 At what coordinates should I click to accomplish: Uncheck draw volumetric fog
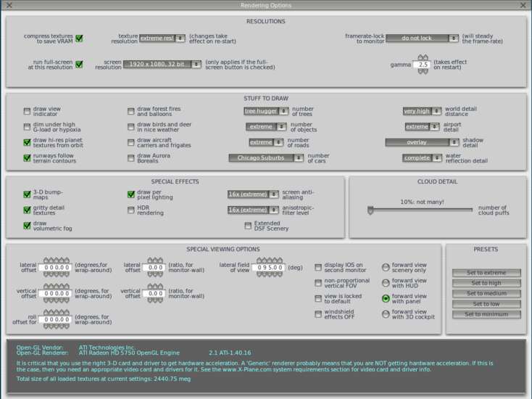point(27,226)
